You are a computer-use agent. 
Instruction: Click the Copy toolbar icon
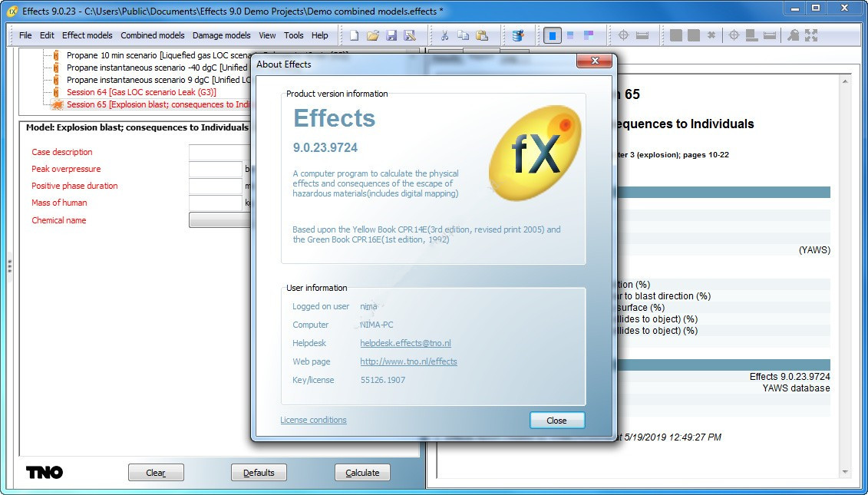tap(464, 35)
